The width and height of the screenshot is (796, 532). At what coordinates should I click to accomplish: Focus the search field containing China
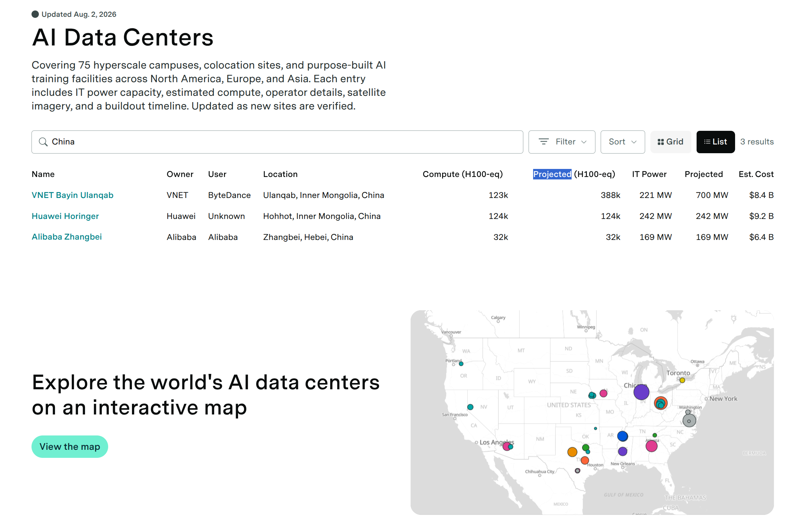pyautogui.click(x=277, y=142)
